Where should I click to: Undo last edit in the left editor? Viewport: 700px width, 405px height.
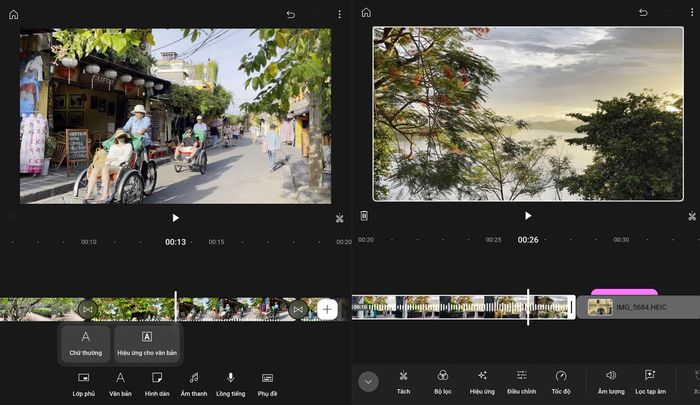(291, 15)
